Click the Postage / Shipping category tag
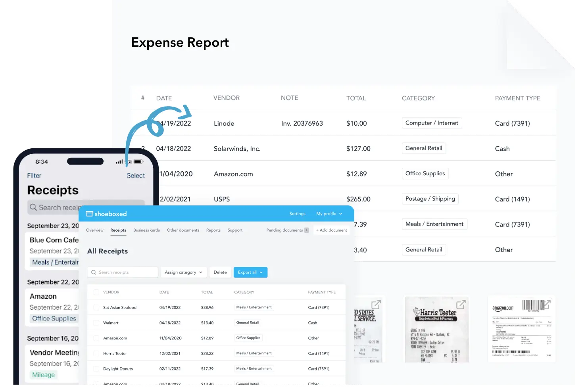 coord(430,199)
